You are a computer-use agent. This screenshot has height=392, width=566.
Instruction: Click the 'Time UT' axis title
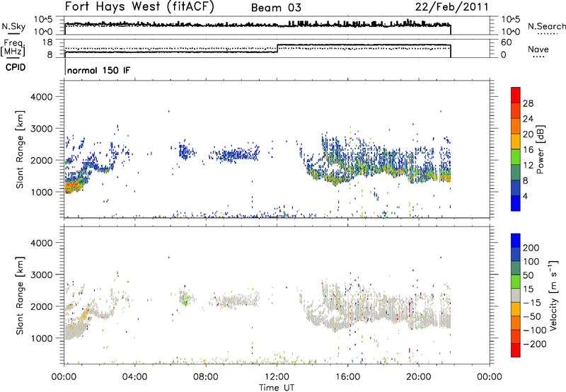[x=277, y=388]
